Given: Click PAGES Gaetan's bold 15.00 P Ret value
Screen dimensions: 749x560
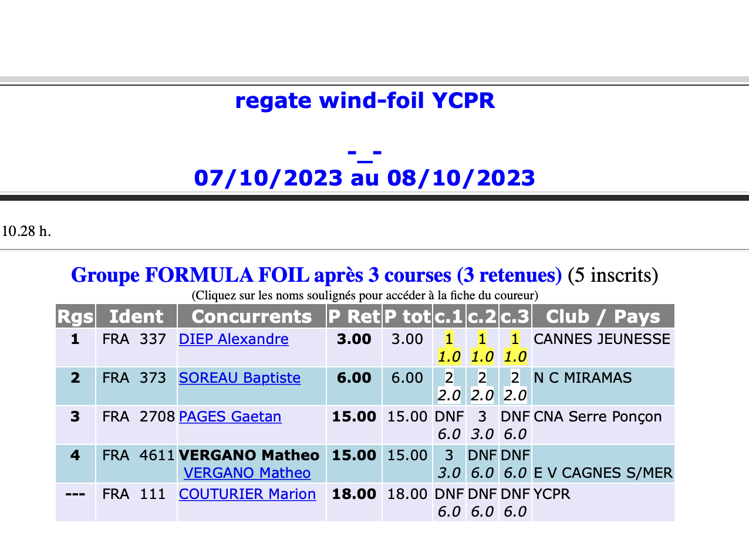Looking at the screenshot, I should coord(354,417).
